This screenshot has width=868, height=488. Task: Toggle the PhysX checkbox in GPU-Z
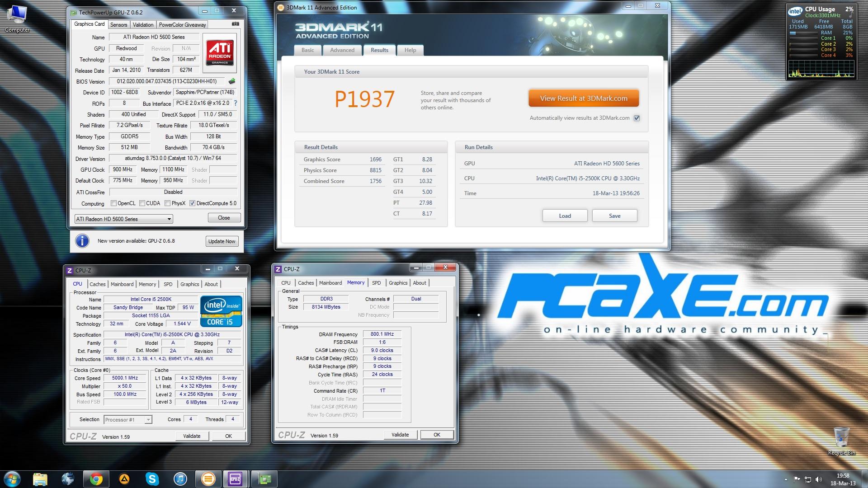coord(168,203)
